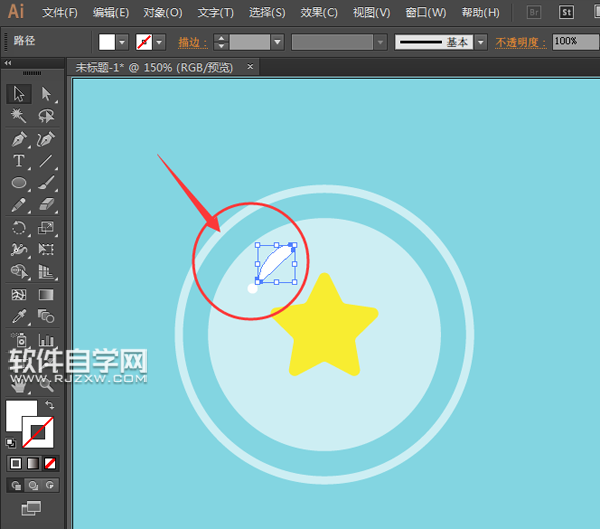600x529 pixels.
Task: Open the stroke color dropdown arrow
Action: [x=159, y=42]
